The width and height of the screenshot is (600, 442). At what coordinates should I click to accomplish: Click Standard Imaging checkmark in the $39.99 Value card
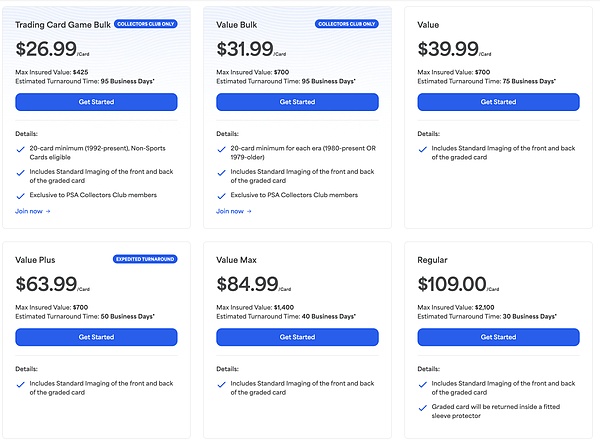(x=423, y=148)
